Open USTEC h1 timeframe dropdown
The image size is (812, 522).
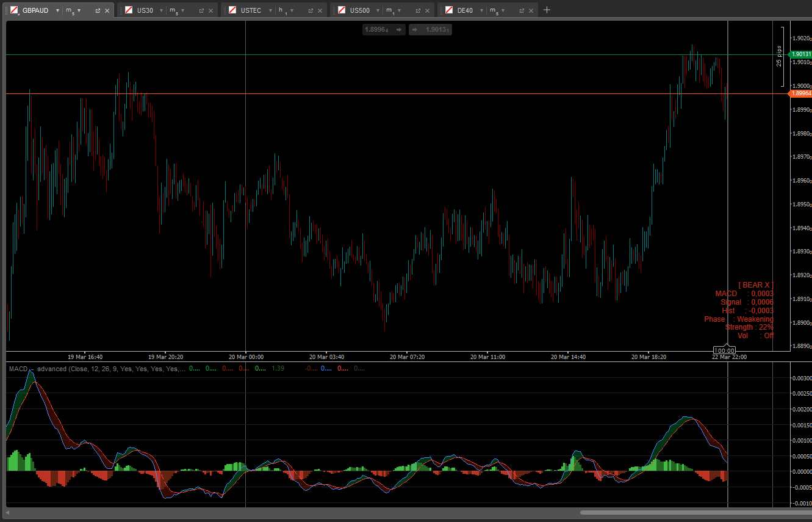point(291,10)
